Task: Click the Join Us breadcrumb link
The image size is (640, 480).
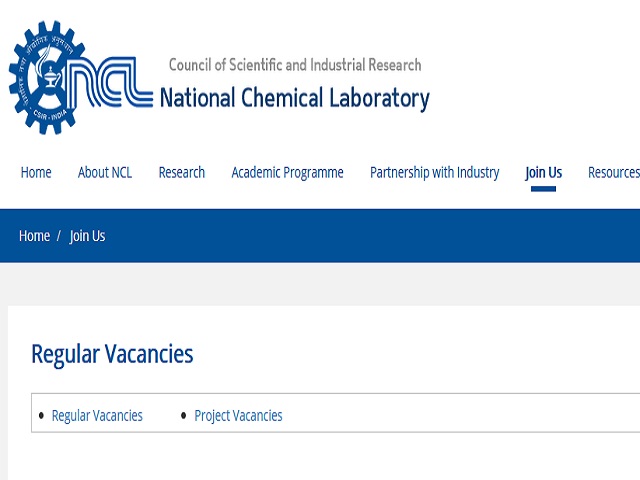Action: click(x=87, y=236)
